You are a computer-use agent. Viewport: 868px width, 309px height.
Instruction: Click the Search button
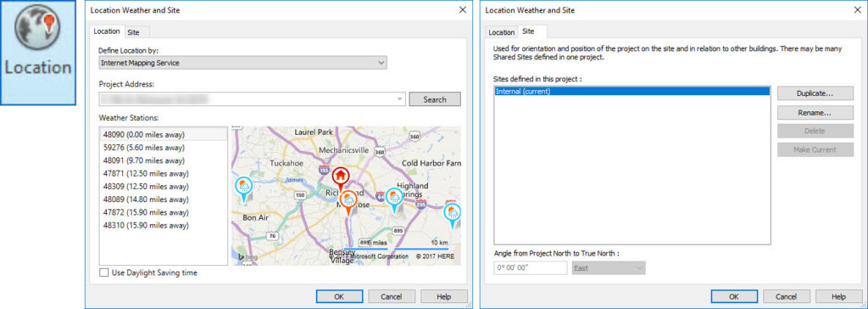435,99
